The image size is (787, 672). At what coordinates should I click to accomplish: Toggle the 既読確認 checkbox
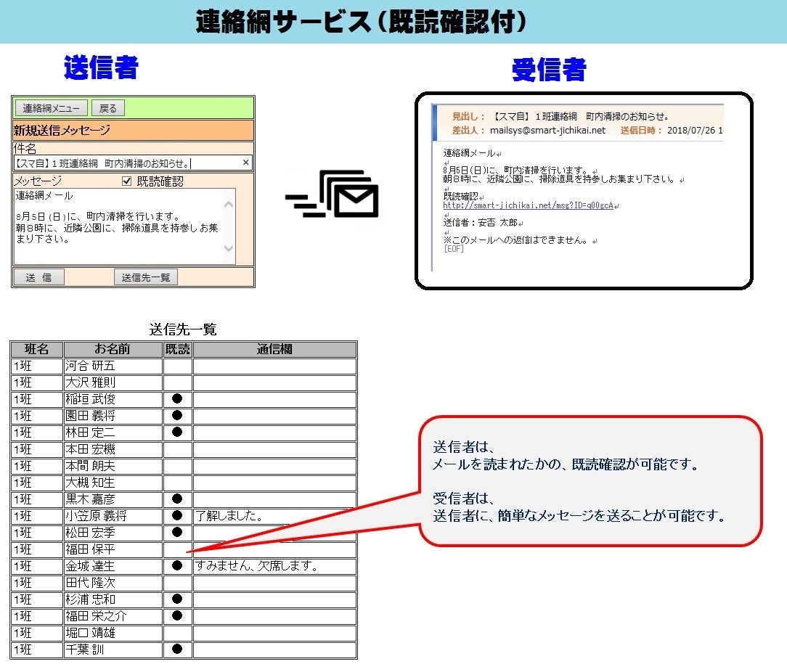(x=127, y=181)
